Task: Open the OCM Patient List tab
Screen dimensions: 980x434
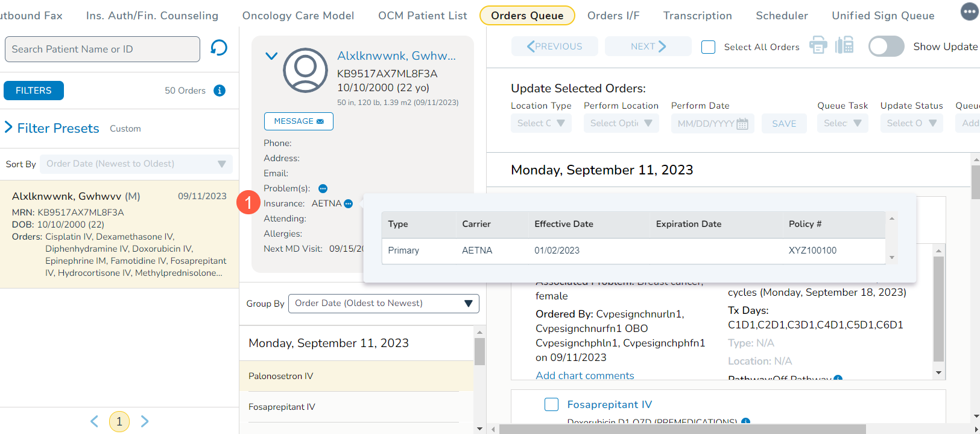Action: (x=422, y=16)
